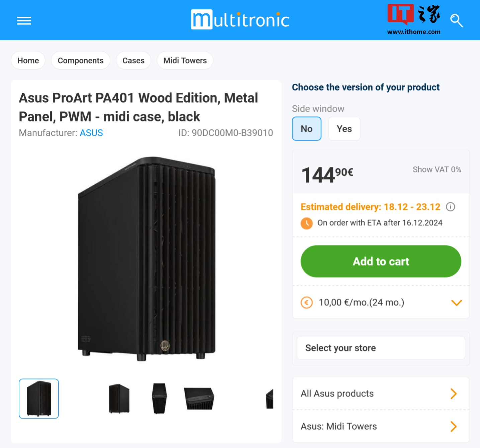Open the Select your store dropdown
Screen dimensions: 480x448
click(x=381, y=348)
